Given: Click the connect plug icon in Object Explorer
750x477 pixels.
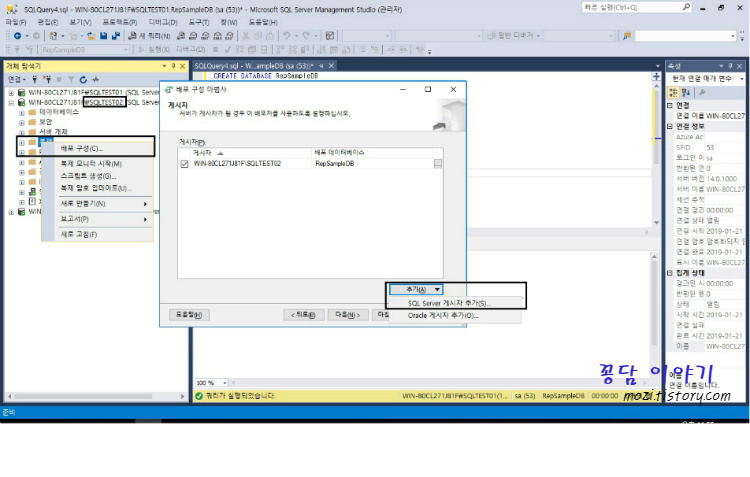Looking at the screenshot, I should click(34, 79).
